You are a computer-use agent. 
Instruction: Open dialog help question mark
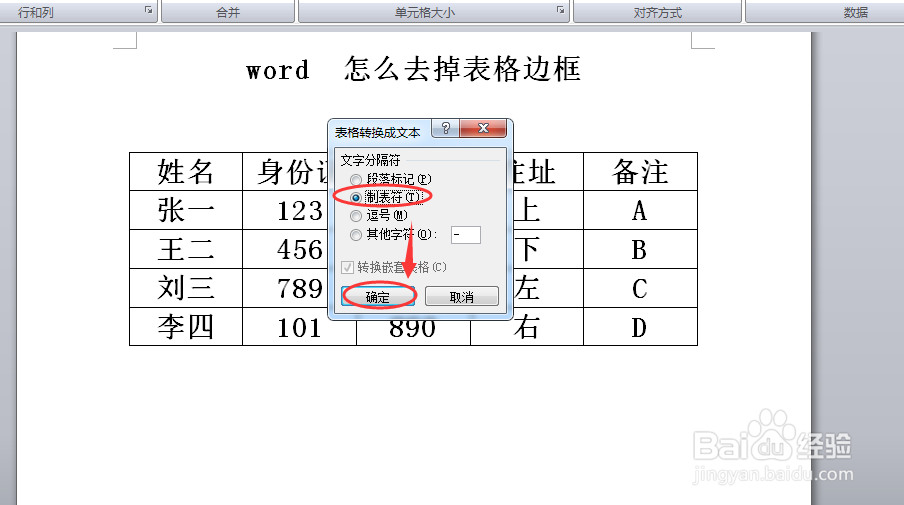(x=446, y=128)
